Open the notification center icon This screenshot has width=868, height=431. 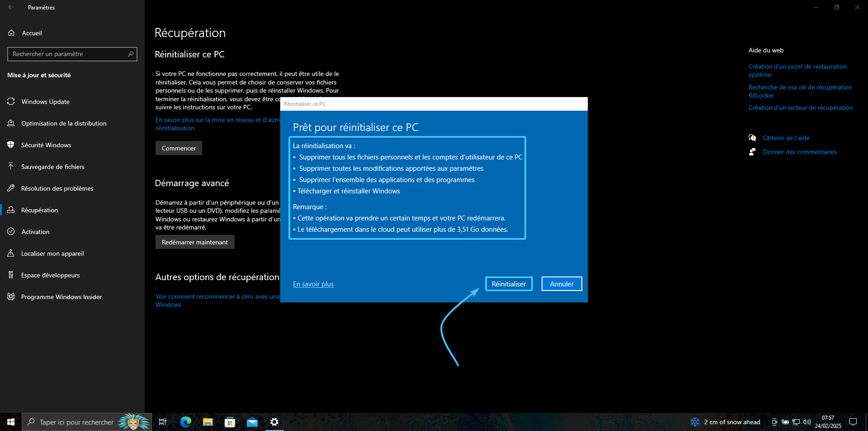pyautogui.click(x=853, y=422)
